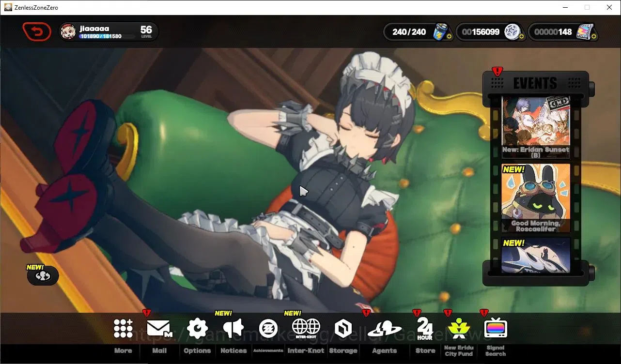The width and height of the screenshot is (621, 364).
Task: Click the 240/240 battery charge value
Action: 409,32
